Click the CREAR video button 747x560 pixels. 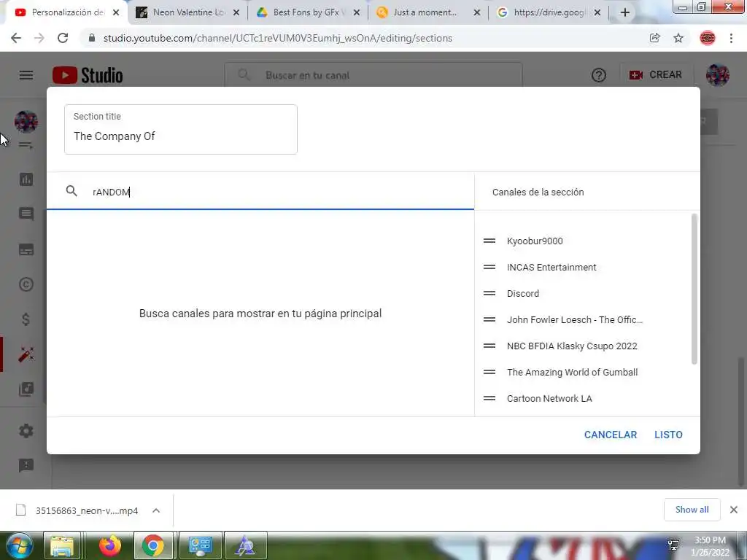[x=656, y=75]
